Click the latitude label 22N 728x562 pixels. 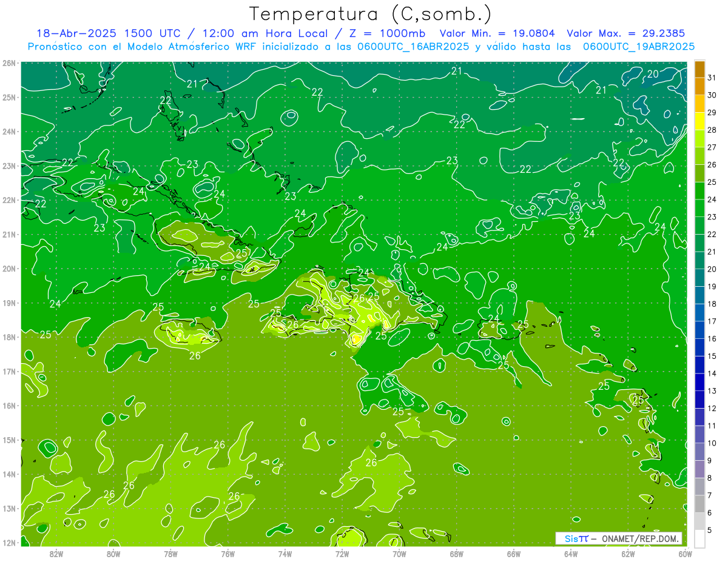point(9,200)
